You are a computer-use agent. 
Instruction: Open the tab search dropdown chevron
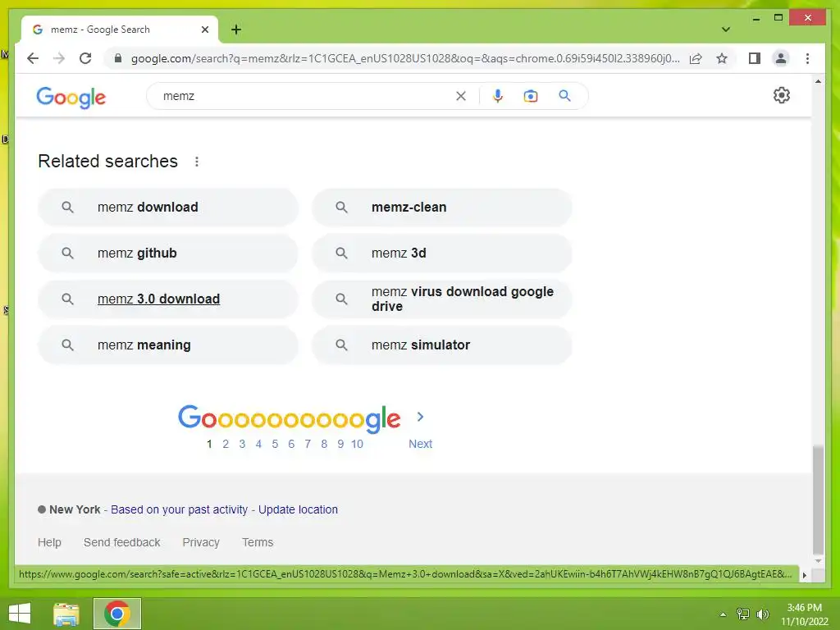point(725,30)
